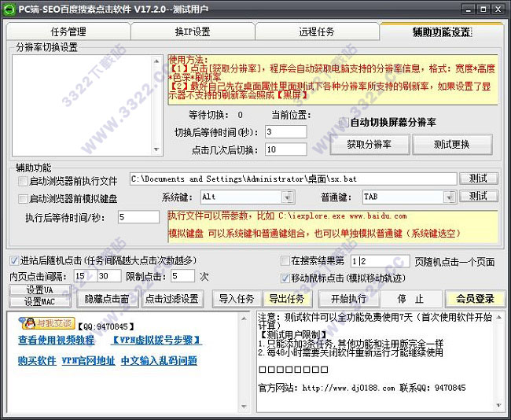
Task: Click notice panel scrollbar up arrow
Action: point(499,317)
